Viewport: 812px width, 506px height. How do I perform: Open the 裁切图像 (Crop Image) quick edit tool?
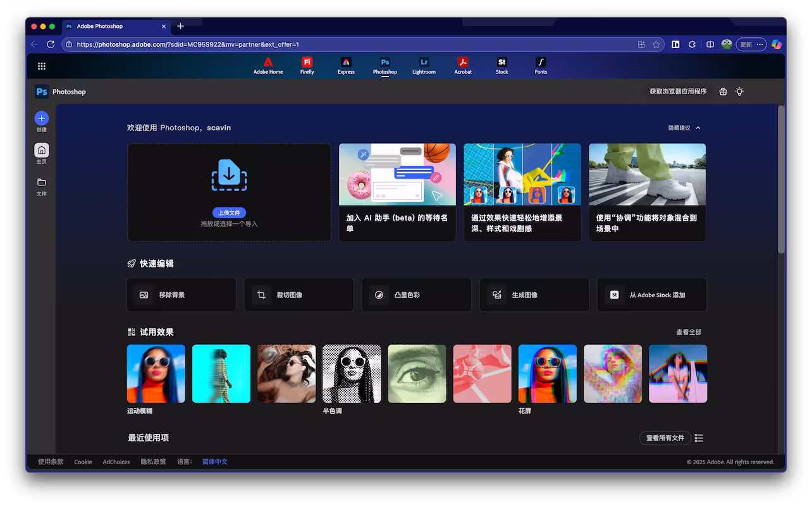298,295
